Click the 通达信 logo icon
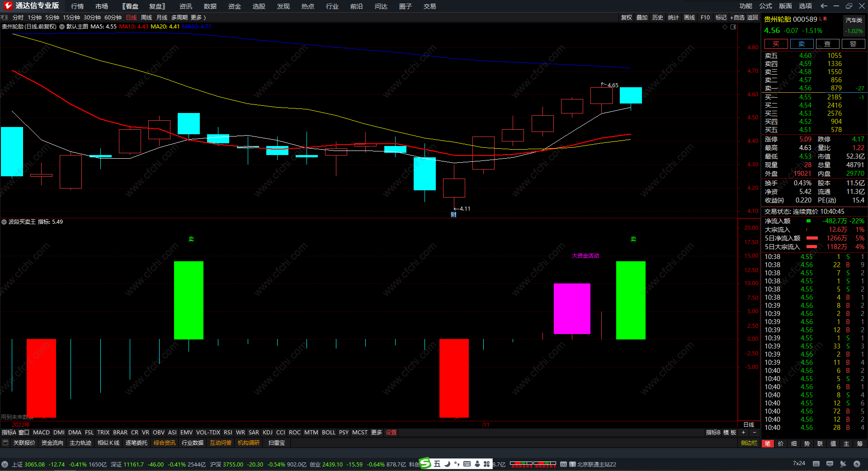Image resolution: width=868 pixels, height=471 pixels. (x=8, y=6)
